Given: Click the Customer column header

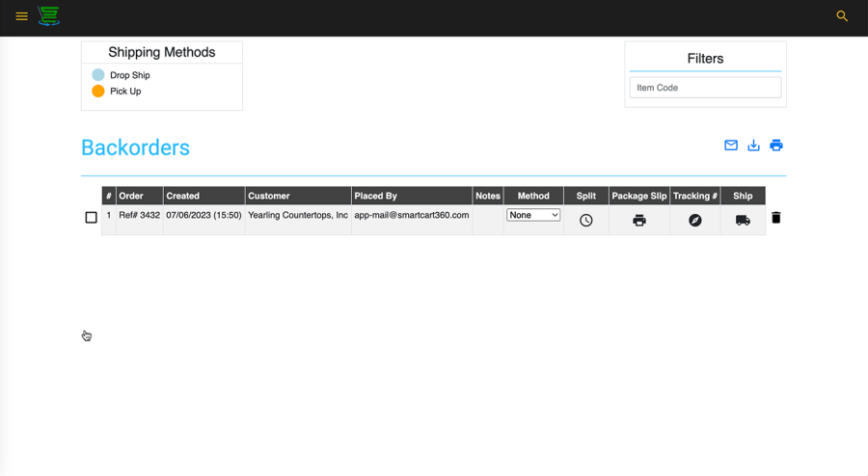Looking at the screenshot, I should coord(269,196).
